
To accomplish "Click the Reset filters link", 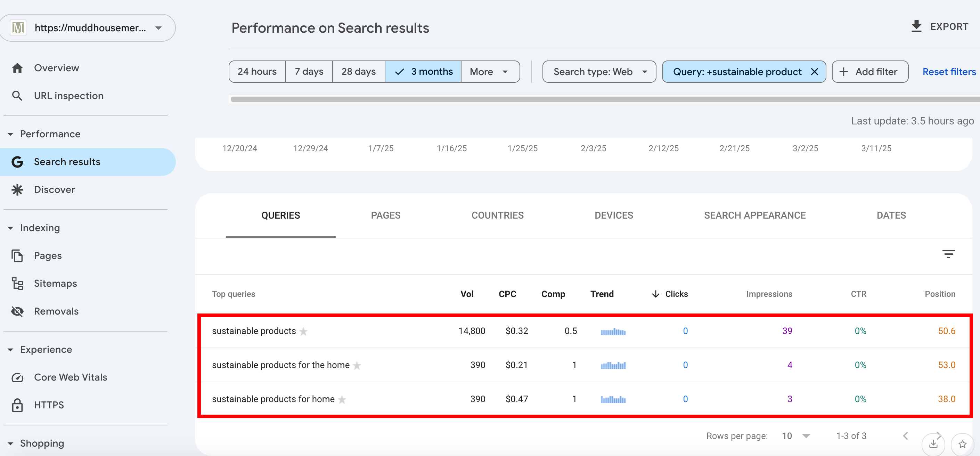I will pyautogui.click(x=949, y=72).
